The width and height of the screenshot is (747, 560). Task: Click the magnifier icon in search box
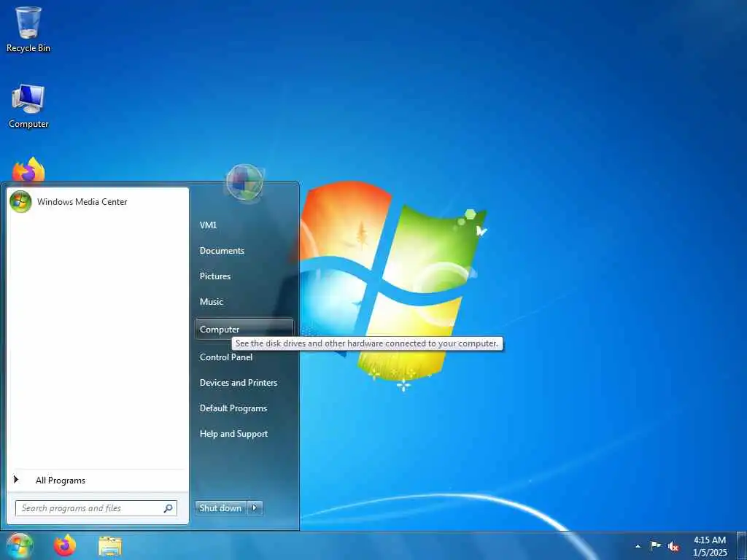pos(168,508)
